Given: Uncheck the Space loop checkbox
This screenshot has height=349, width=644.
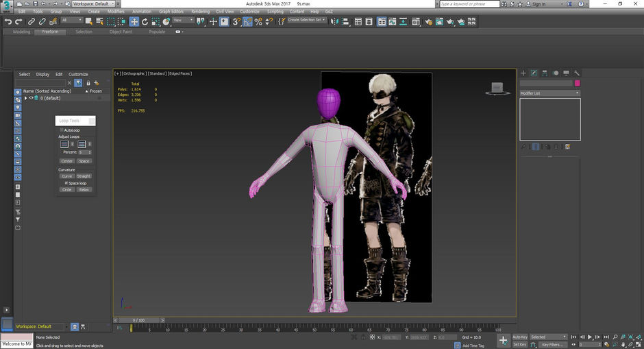Looking at the screenshot, I should 66,183.
